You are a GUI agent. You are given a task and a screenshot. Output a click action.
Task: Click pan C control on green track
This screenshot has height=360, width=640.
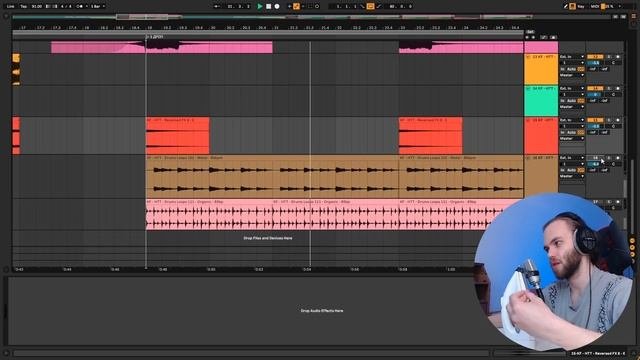(x=613, y=95)
